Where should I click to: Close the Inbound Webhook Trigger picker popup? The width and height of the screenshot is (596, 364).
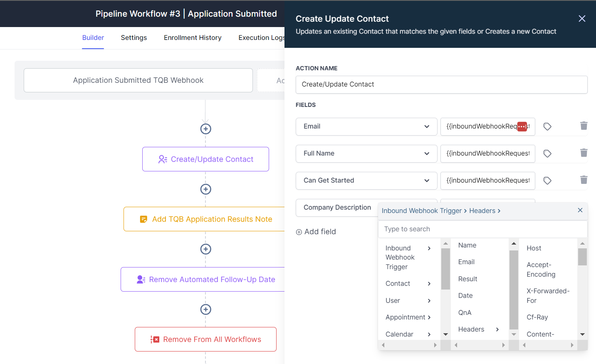[x=580, y=210]
